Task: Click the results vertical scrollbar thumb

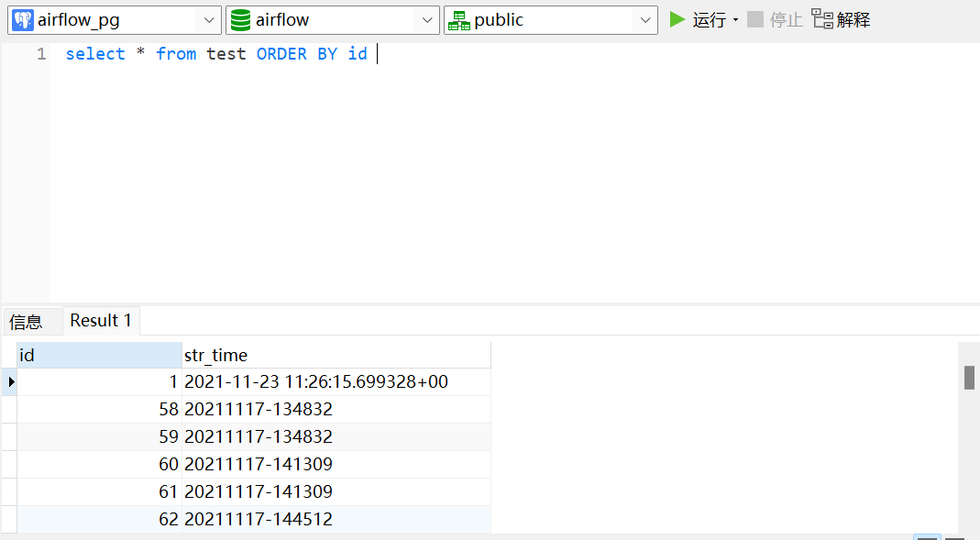Action: tap(969, 377)
